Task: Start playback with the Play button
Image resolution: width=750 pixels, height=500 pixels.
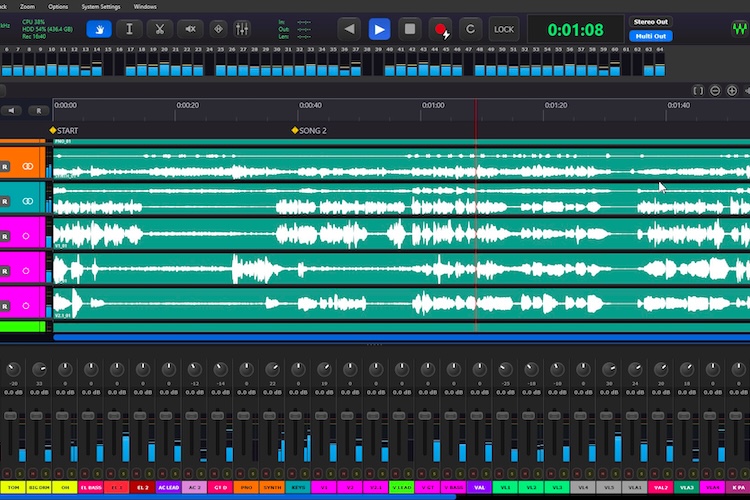Action: click(x=379, y=29)
